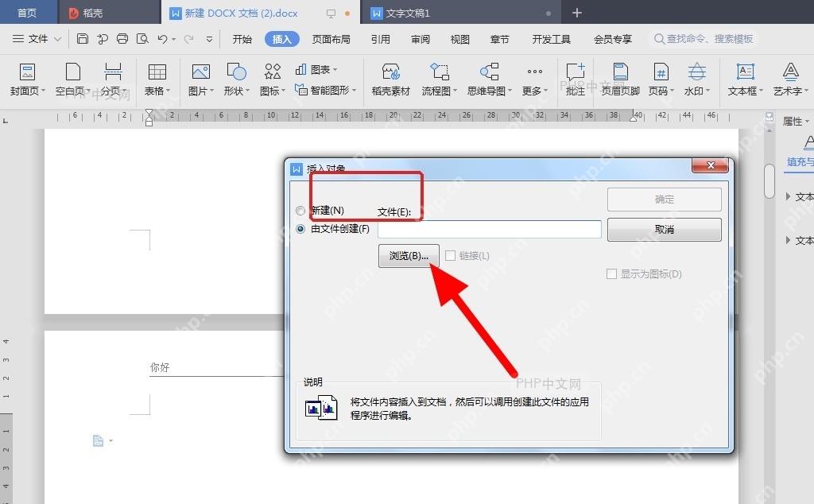Screen dimensions: 814x504
Task: Open the 会员专享 ribbon tab
Action: click(613, 39)
